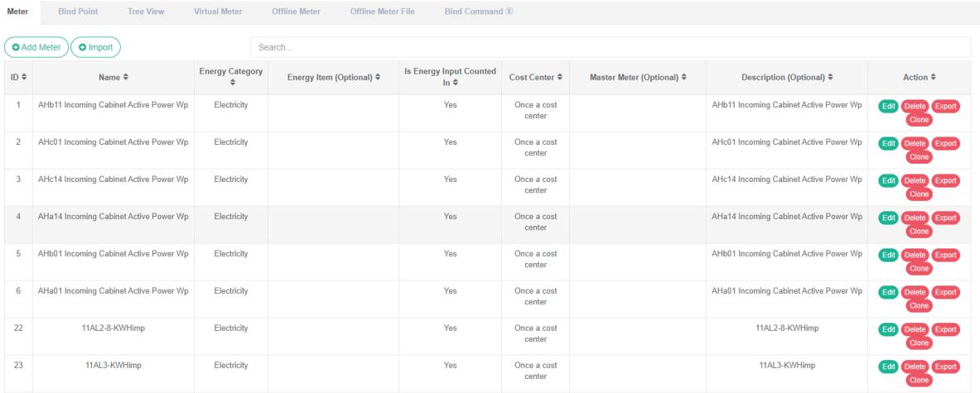
Task: Open the Virtual Meter tab
Action: (x=220, y=12)
